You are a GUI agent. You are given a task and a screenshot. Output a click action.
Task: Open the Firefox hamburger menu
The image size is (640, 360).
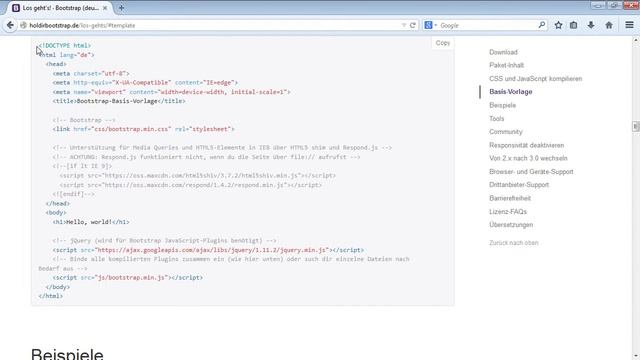pyautogui.click(x=629, y=25)
